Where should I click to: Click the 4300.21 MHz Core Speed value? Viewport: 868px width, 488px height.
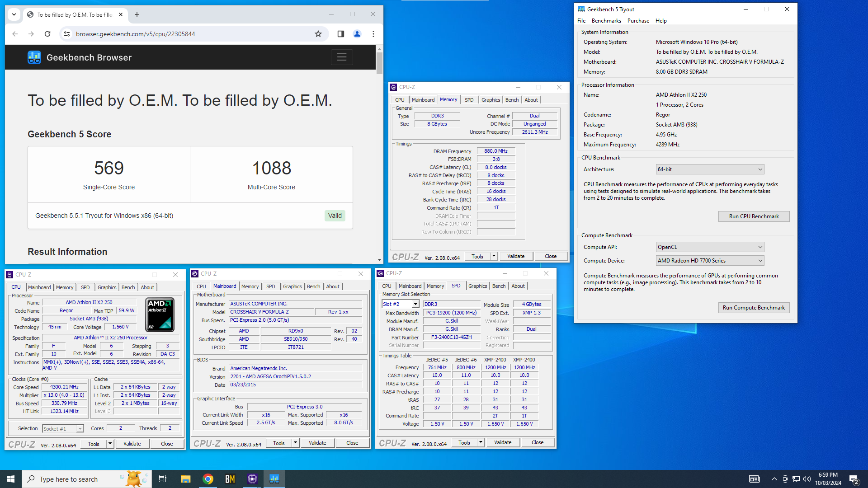pyautogui.click(x=64, y=387)
